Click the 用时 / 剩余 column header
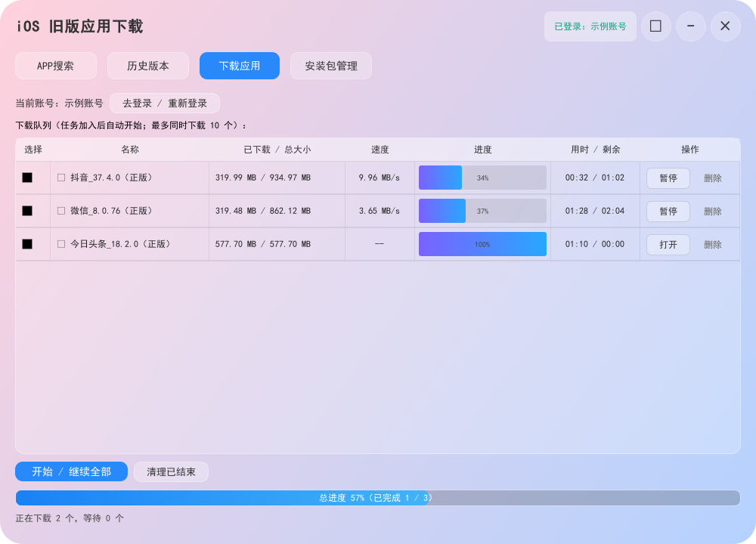The width and height of the screenshot is (756, 544). pos(596,150)
